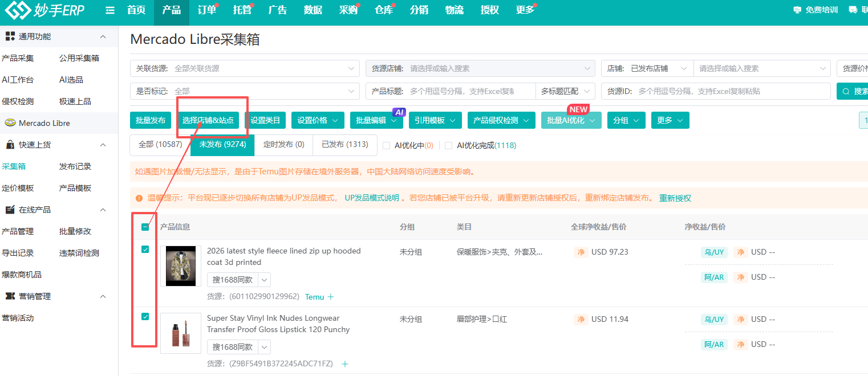Open the 采购 top menu
The height and width of the screenshot is (376, 868).
click(x=348, y=10)
